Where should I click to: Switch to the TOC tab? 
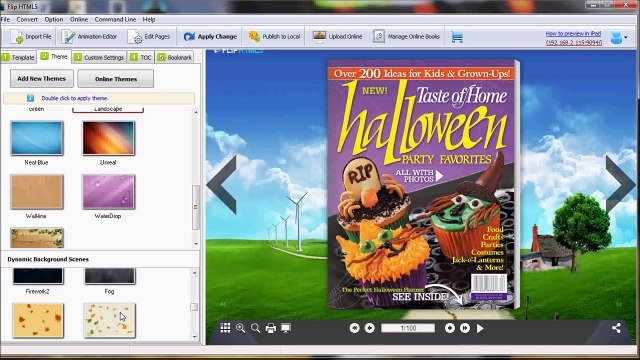(141, 58)
